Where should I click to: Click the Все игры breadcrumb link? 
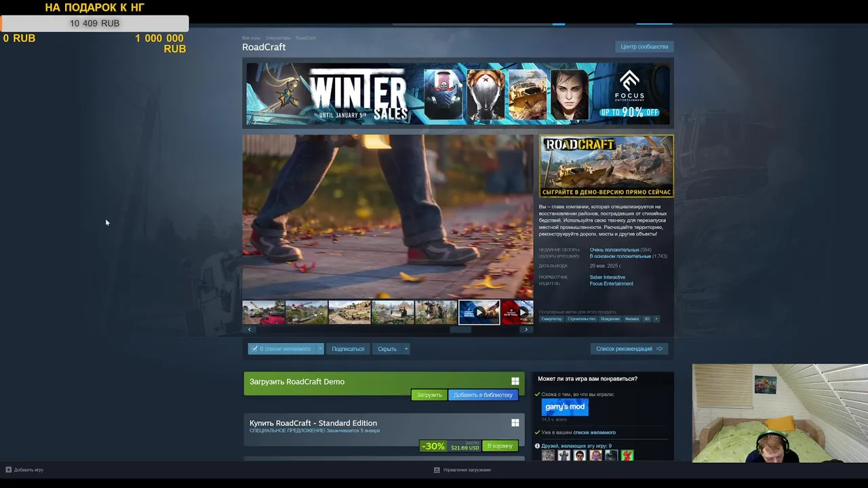click(x=251, y=38)
